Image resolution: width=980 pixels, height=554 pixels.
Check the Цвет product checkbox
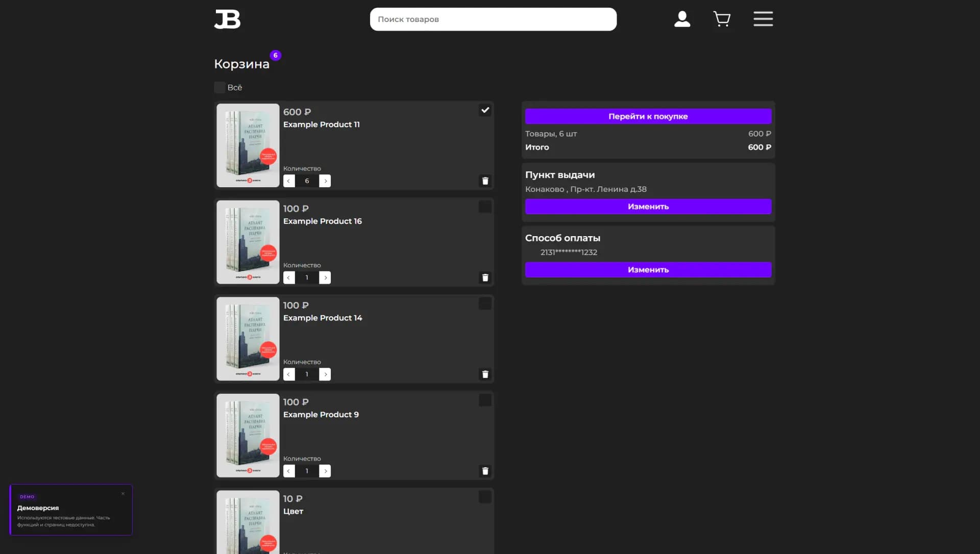(485, 497)
